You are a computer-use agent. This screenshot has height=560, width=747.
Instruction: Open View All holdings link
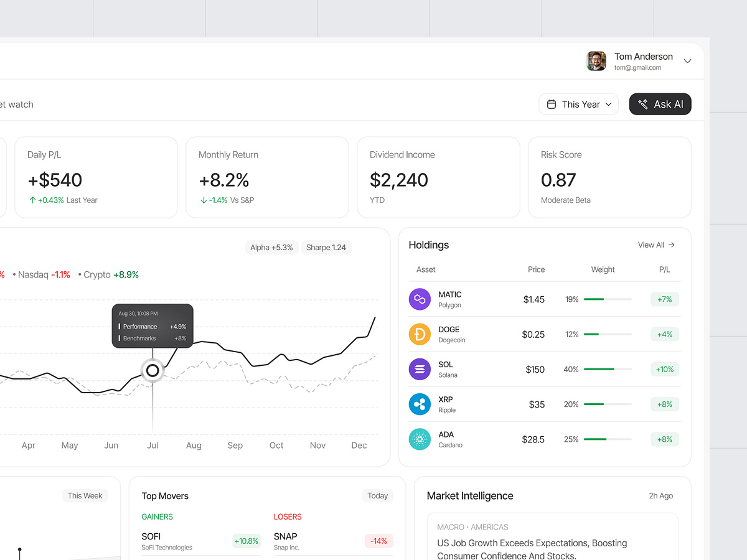coord(656,245)
